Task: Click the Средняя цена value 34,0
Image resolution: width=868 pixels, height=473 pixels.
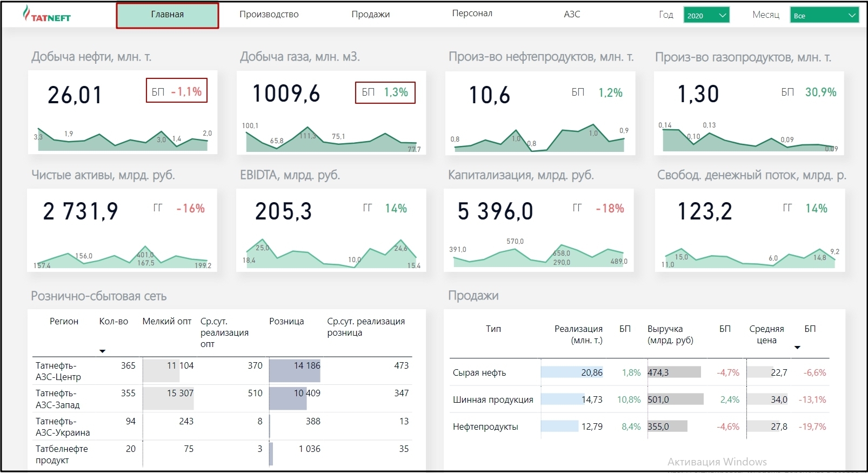Action: click(x=779, y=399)
